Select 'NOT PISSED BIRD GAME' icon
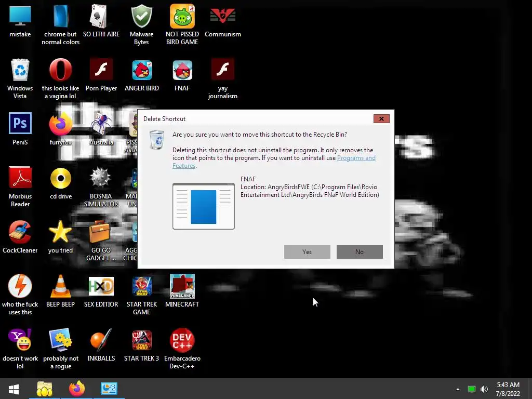The height and width of the screenshot is (399, 532). click(x=182, y=16)
